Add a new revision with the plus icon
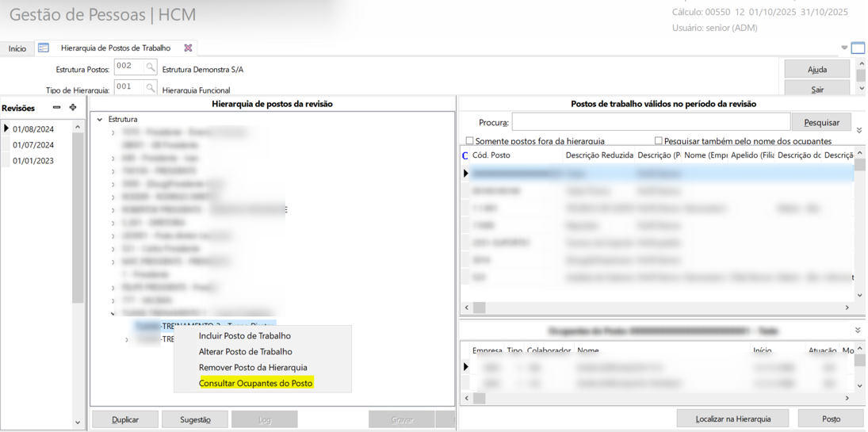Image resolution: width=868 pixels, height=432 pixels. click(x=73, y=108)
